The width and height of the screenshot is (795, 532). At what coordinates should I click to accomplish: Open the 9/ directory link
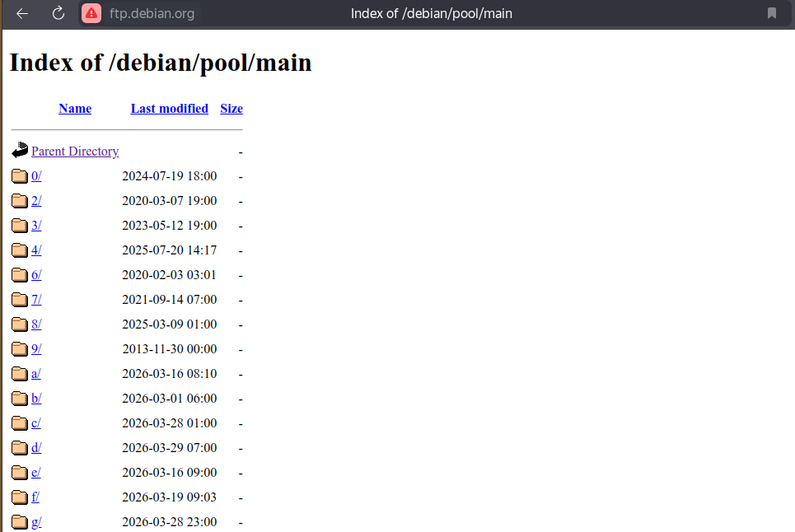tap(36, 349)
